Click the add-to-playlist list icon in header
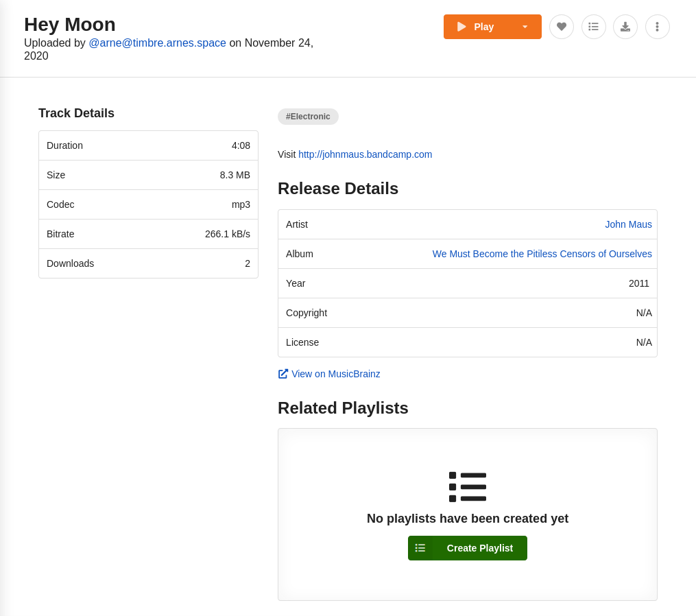696x616 pixels. tap(593, 27)
